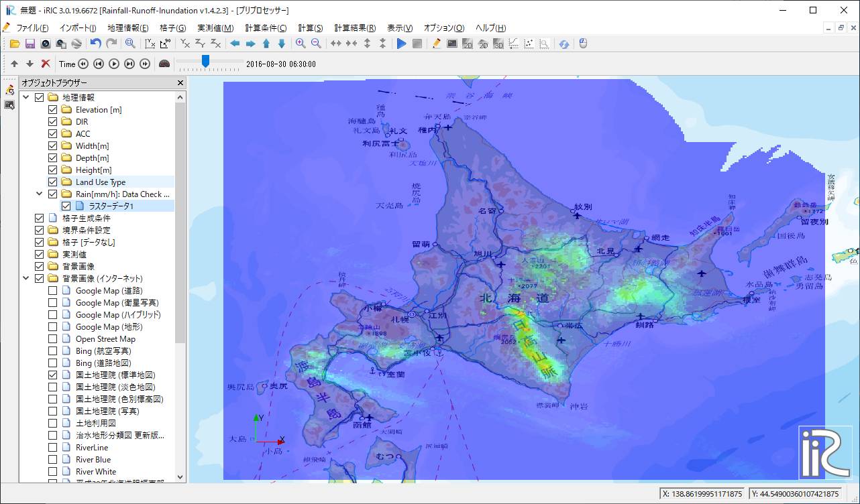Open preprocessor with pencil icon
860x504 pixels.
[x=436, y=44]
